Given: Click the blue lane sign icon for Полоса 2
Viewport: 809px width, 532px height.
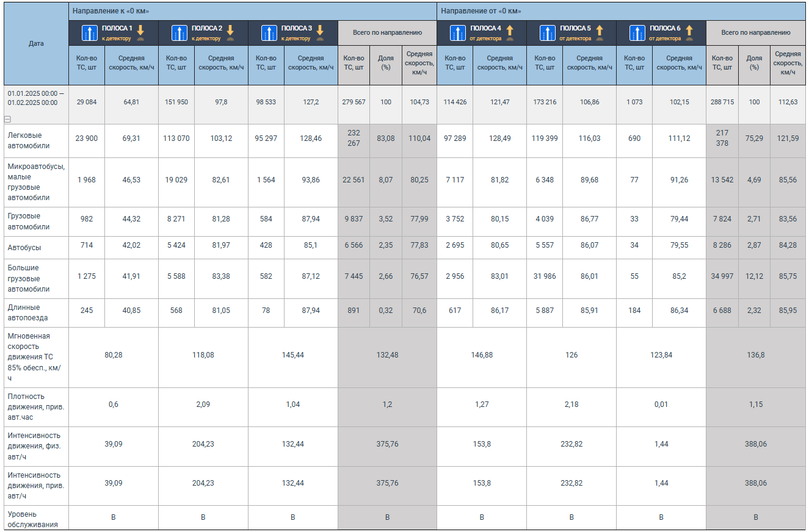Looking at the screenshot, I should 180,33.
